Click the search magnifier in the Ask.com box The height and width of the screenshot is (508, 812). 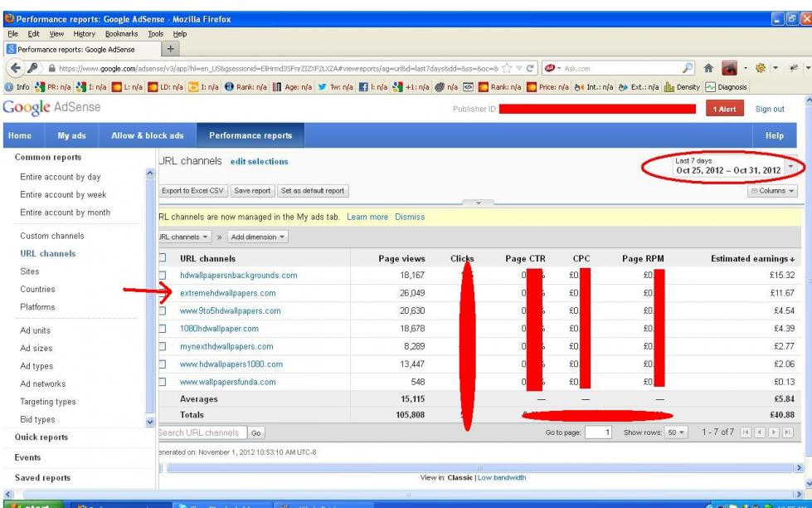[x=688, y=68]
